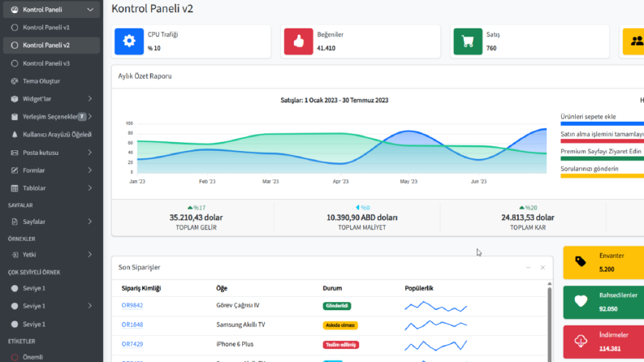Click the Bahsedilenler heart icon
This screenshot has height=362, width=644.
[581, 301]
